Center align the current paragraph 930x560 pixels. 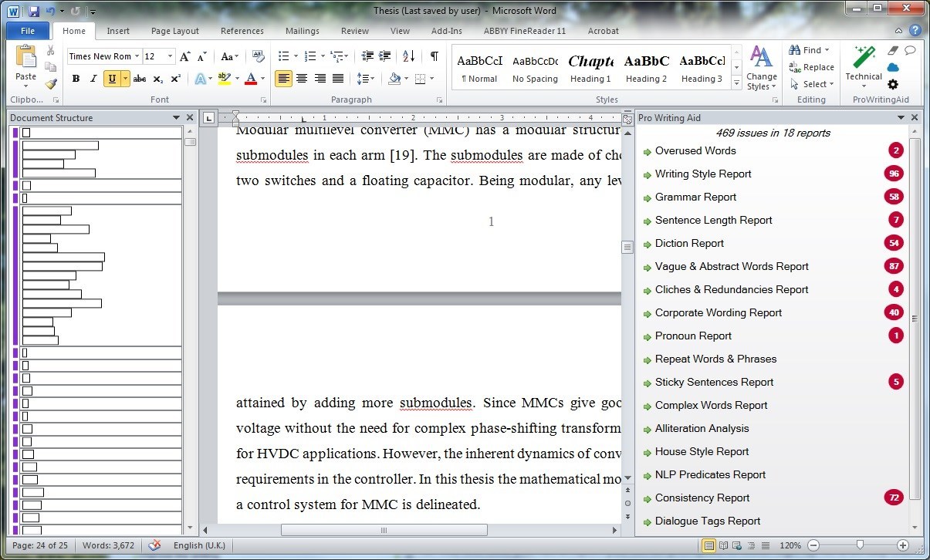[x=301, y=78]
